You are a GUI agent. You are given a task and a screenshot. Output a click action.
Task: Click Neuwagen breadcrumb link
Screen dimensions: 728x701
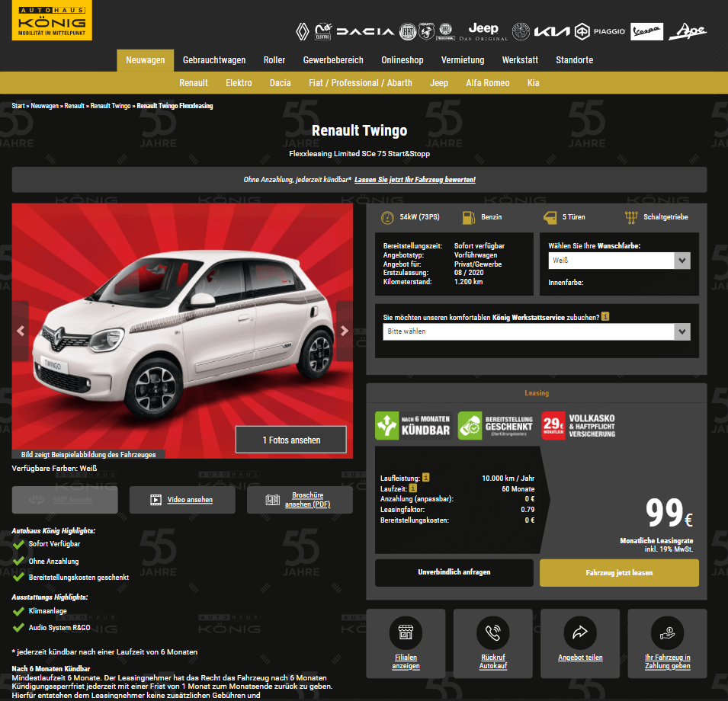(x=44, y=106)
